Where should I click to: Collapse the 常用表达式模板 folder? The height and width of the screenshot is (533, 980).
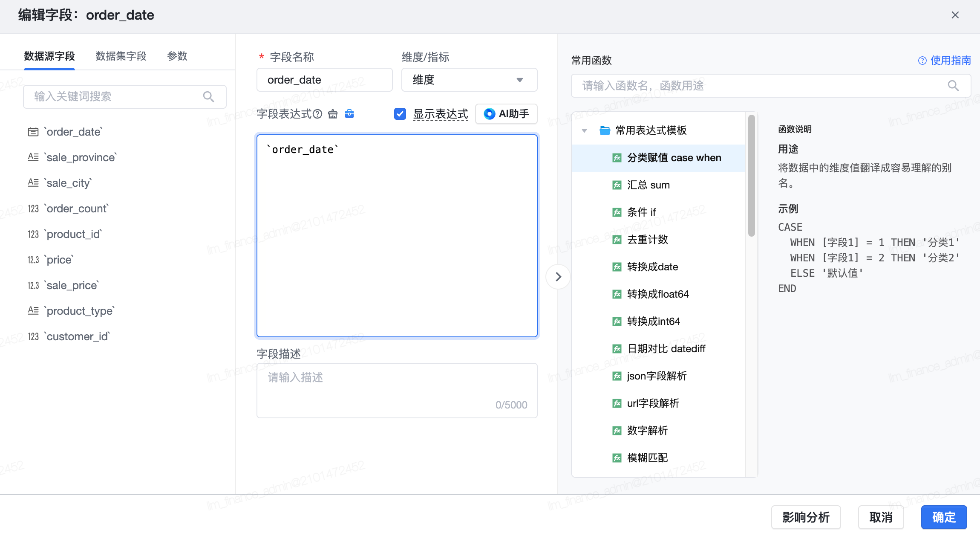(585, 130)
